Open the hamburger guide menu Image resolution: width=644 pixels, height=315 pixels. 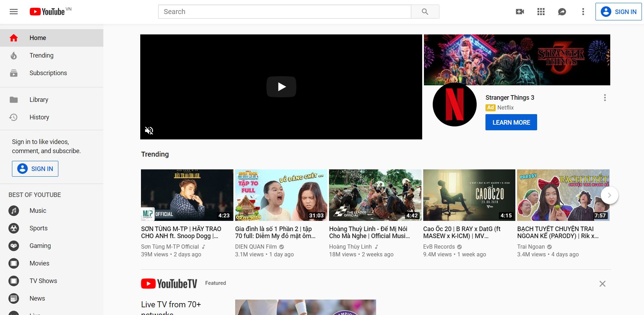[x=14, y=12]
